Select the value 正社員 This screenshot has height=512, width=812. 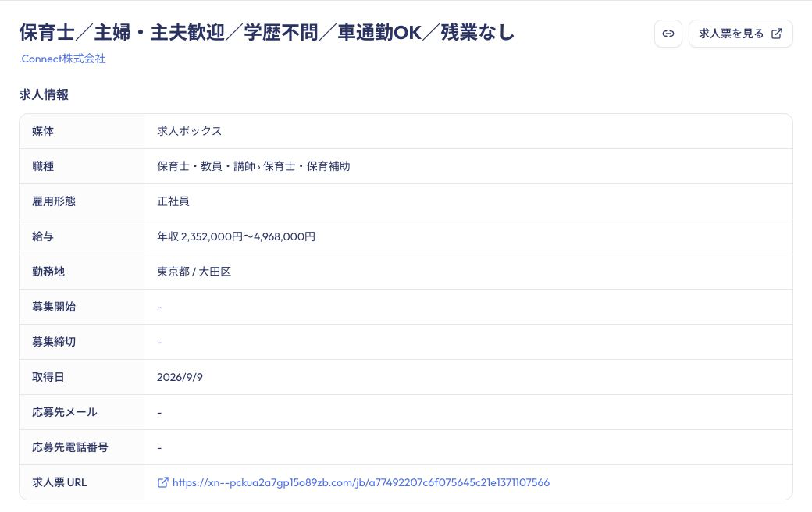point(173,201)
